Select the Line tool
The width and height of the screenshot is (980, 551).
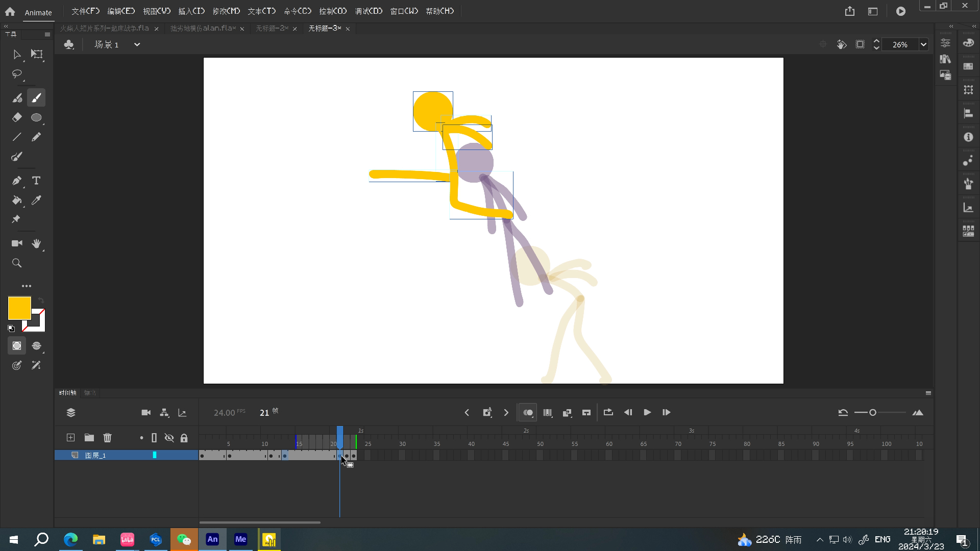(17, 137)
